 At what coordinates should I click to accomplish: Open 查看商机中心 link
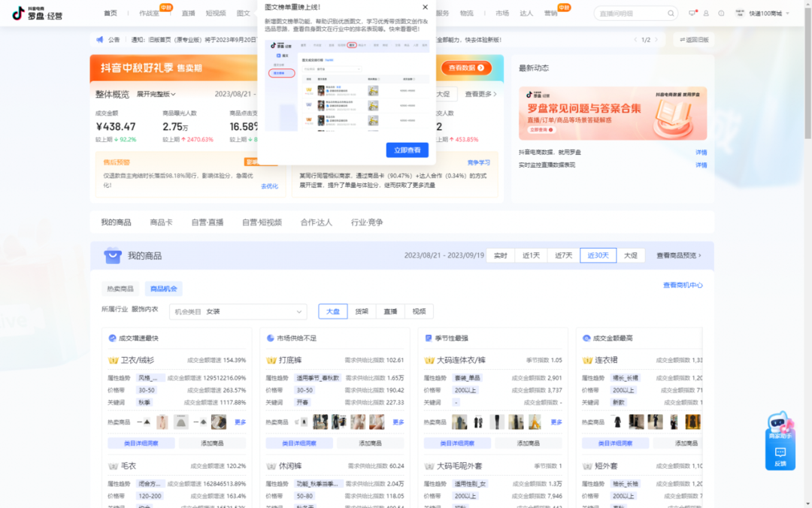[x=683, y=286]
